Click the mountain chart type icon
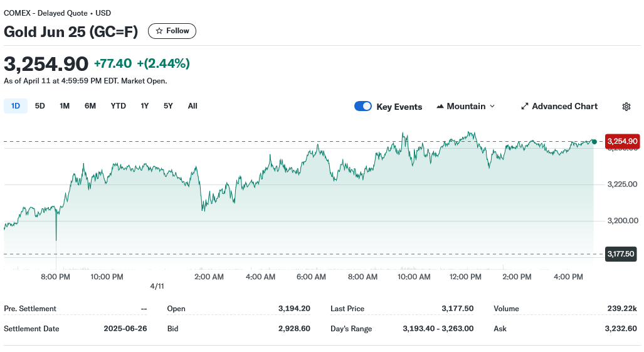The image size is (644, 352). (440, 107)
